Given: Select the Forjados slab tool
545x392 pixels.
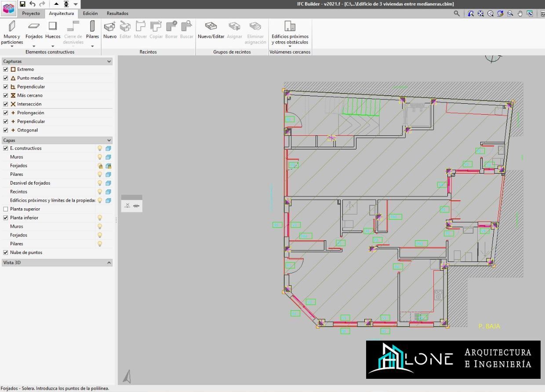Looking at the screenshot, I should point(34,30).
